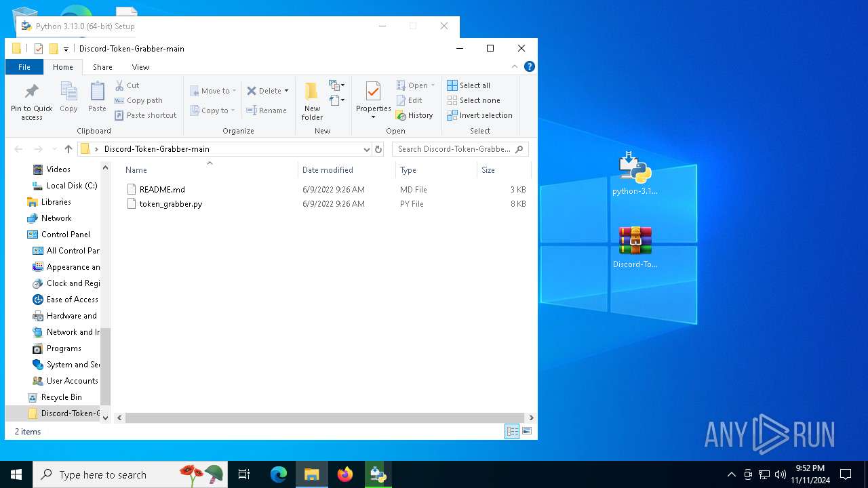The image size is (868, 488).
Task: Select Control Panel tree item
Action: click(x=65, y=235)
